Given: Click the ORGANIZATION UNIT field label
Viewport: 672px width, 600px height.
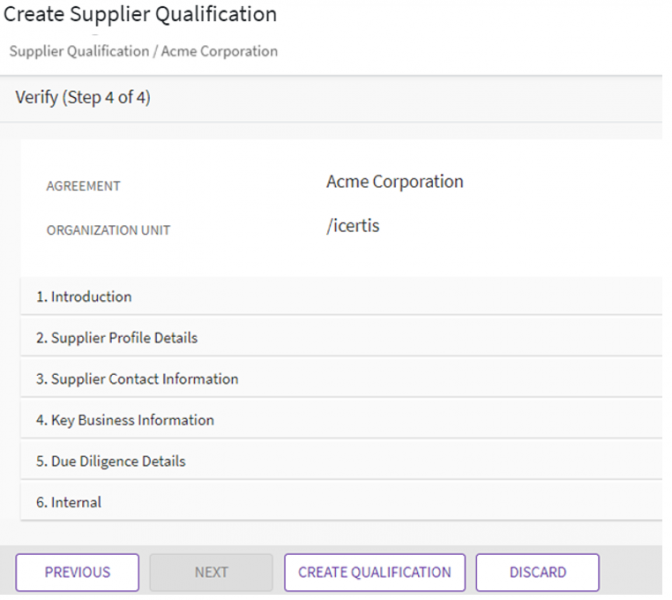Looking at the screenshot, I should tap(108, 230).
